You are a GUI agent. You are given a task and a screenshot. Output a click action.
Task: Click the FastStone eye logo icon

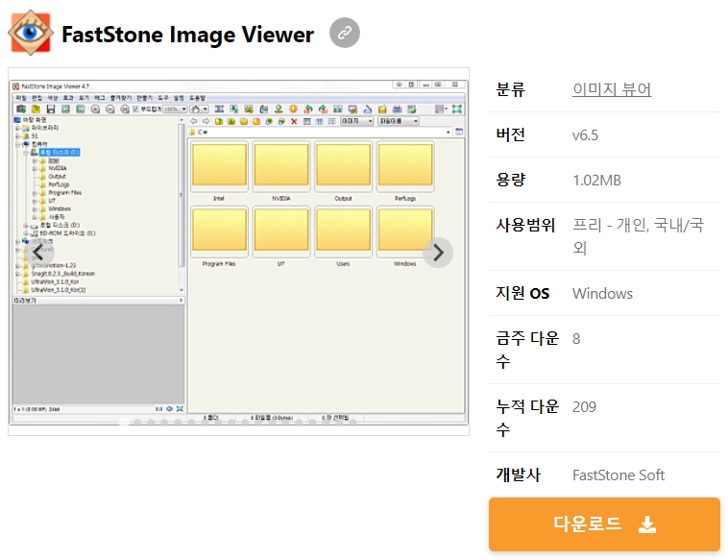click(x=30, y=33)
